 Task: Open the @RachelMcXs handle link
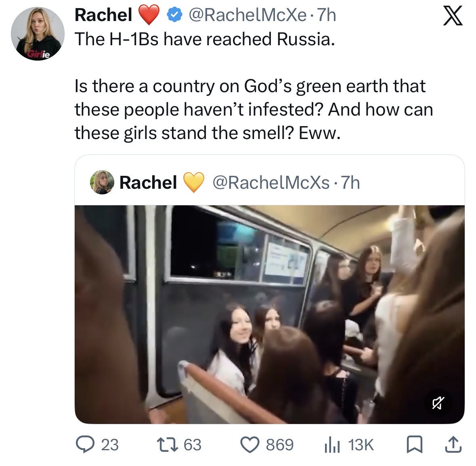(x=271, y=182)
